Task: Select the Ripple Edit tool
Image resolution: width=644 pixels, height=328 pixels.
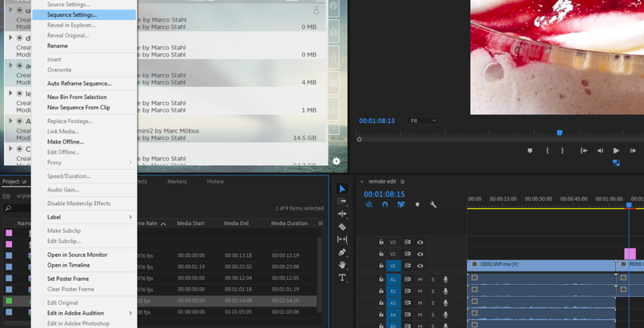Action: 342,214
